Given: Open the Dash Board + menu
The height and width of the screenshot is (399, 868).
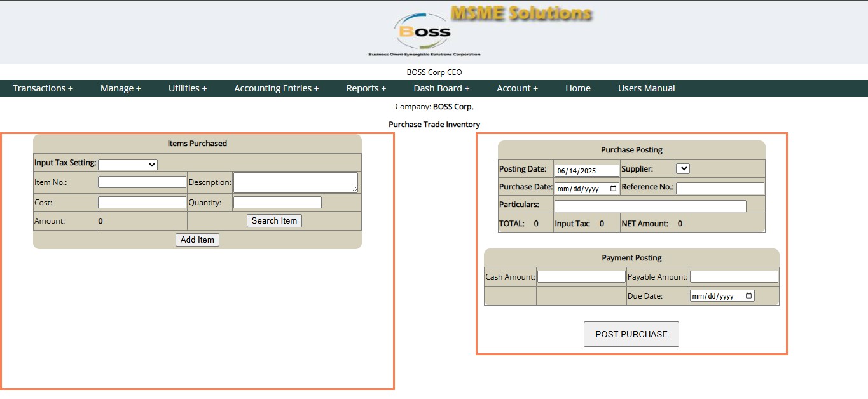Looking at the screenshot, I should pyautogui.click(x=441, y=88).
